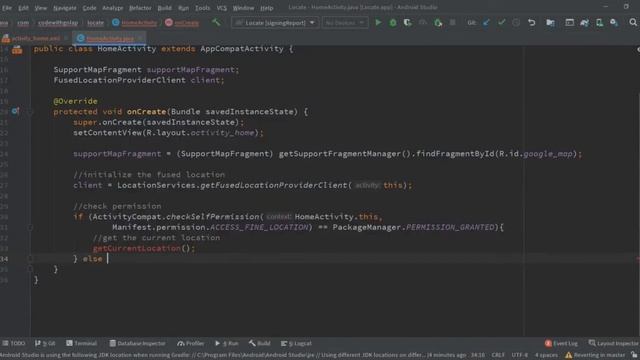Click locate breadcrumb segment
Viewport: 640px width, 360px height.
[96, 23]
